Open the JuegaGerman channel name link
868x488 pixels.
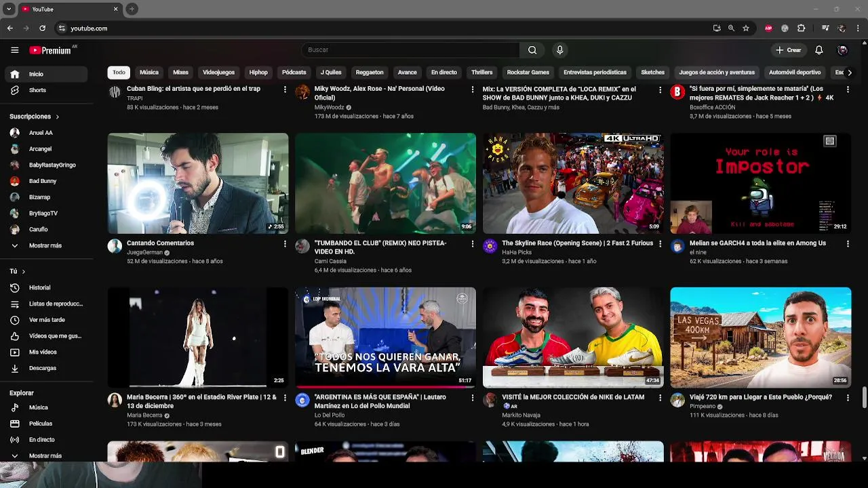tap(144, 252)
